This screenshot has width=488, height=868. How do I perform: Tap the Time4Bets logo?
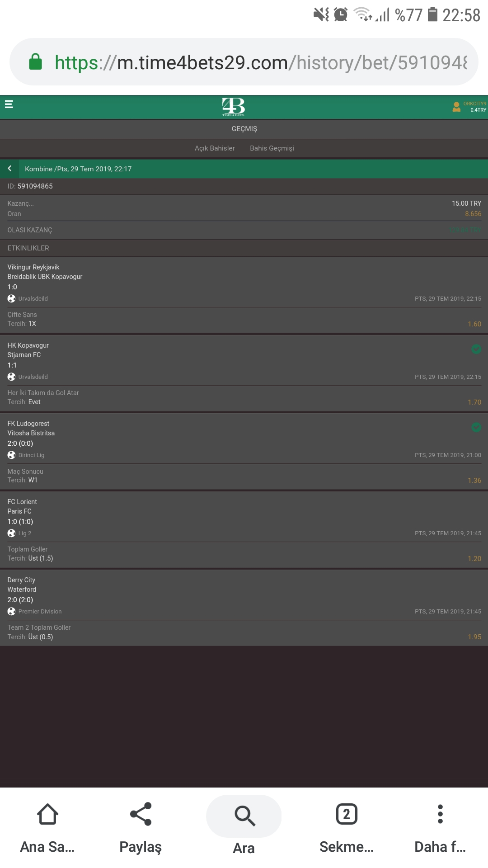[x=234, y=107]
